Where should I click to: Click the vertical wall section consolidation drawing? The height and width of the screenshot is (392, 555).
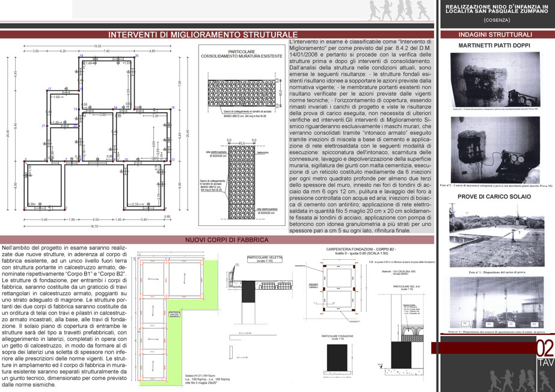click(x=241, y=182)
